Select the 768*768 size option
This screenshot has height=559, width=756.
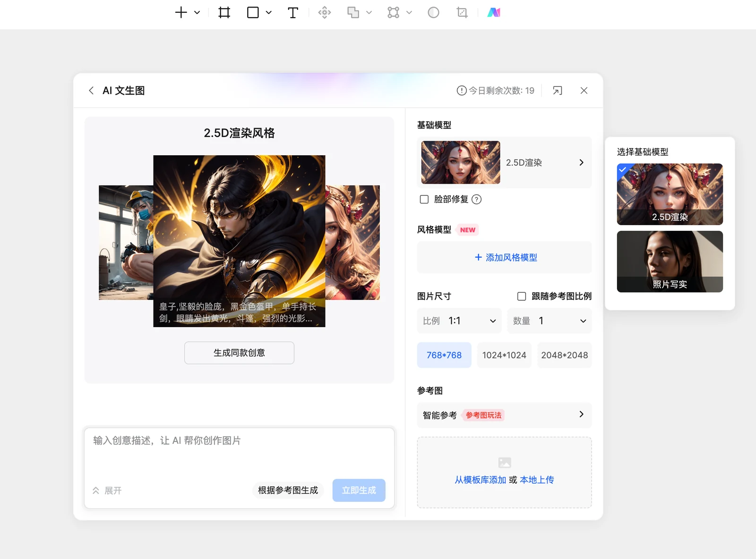coord(444,355)
